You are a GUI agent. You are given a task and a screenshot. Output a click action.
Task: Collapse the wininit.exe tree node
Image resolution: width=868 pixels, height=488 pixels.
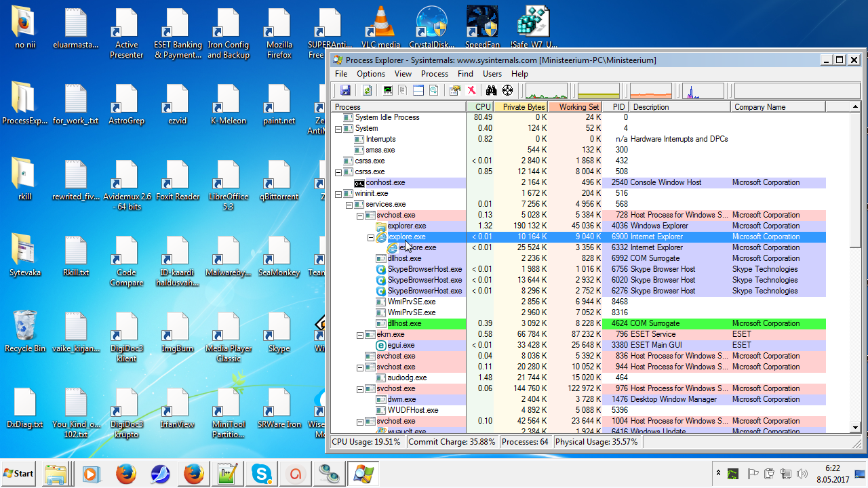click(x=339, y=194)
